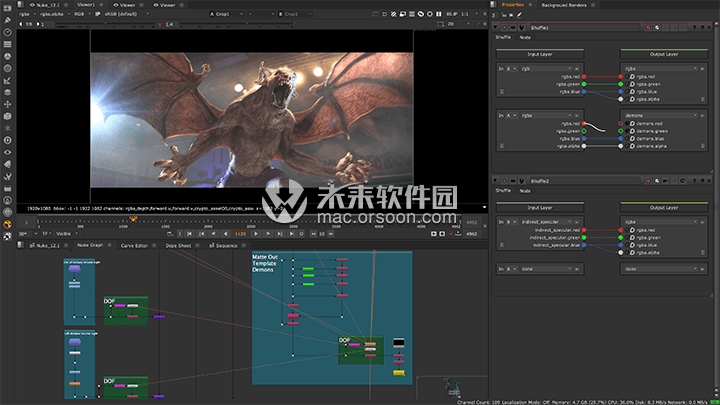The image size is (720, 405).
Task: Toggle demons.red output enable circle
Action: tap(627, 124)
